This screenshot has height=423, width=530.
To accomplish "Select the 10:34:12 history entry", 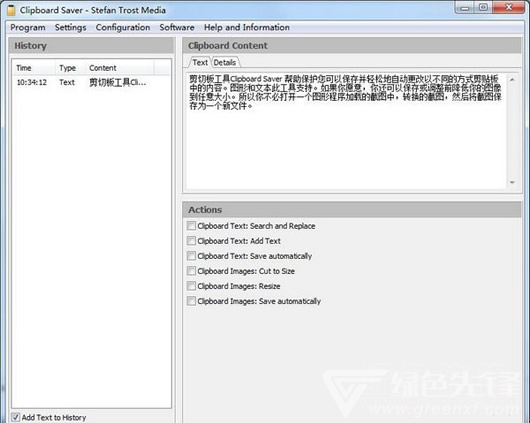I will coord(91,82).
